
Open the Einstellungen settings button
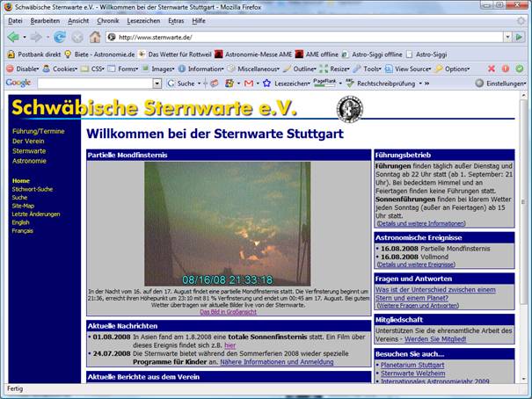tap(501, 83)
